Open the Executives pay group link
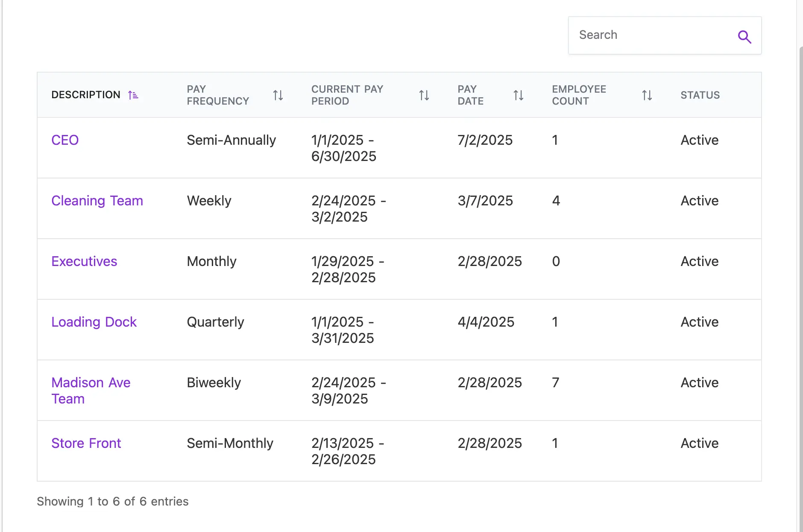803x532 pixels. tap(84, 261)
